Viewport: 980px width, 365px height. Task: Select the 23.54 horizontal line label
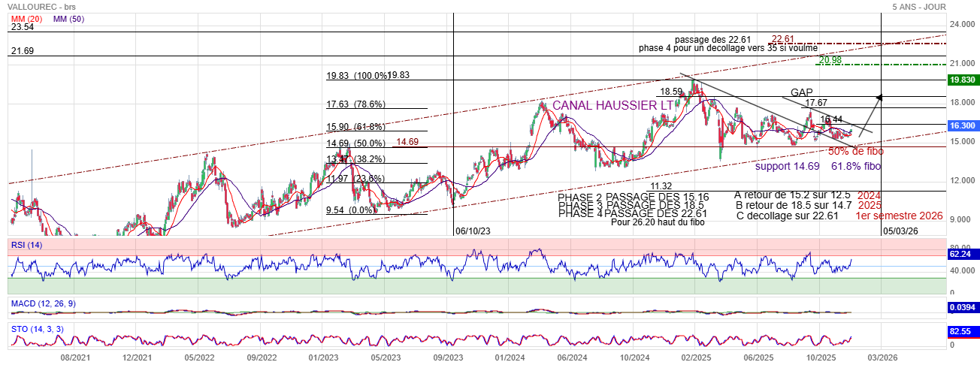coord(23,27)
